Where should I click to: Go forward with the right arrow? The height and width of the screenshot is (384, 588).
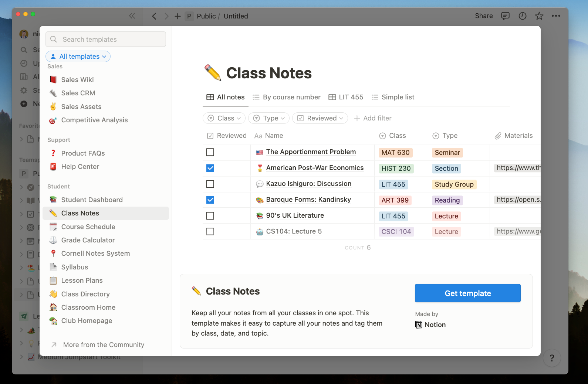point(166,16)
